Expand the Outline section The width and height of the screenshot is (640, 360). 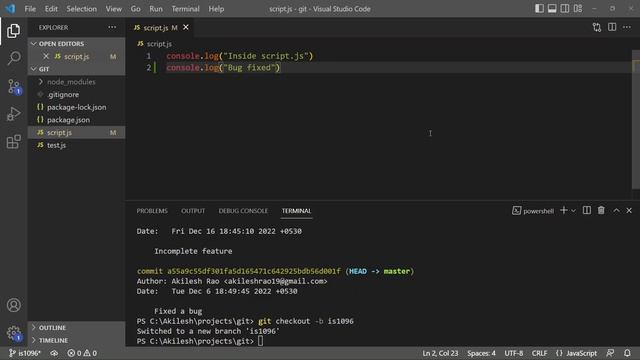[76, 327]
